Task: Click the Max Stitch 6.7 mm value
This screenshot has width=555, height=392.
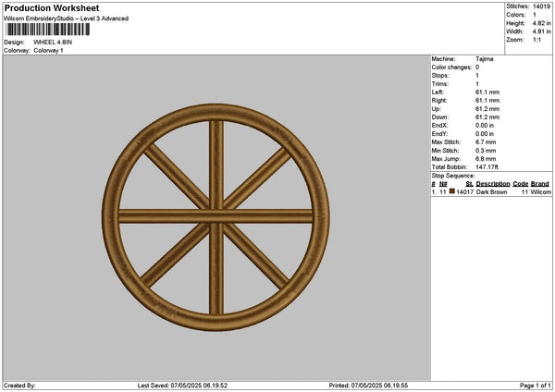Action: pyautogui.click(x=485, y=142)
